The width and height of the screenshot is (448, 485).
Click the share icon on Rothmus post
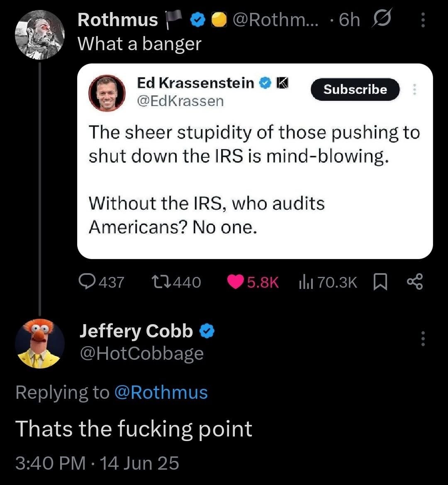(414, 282)
